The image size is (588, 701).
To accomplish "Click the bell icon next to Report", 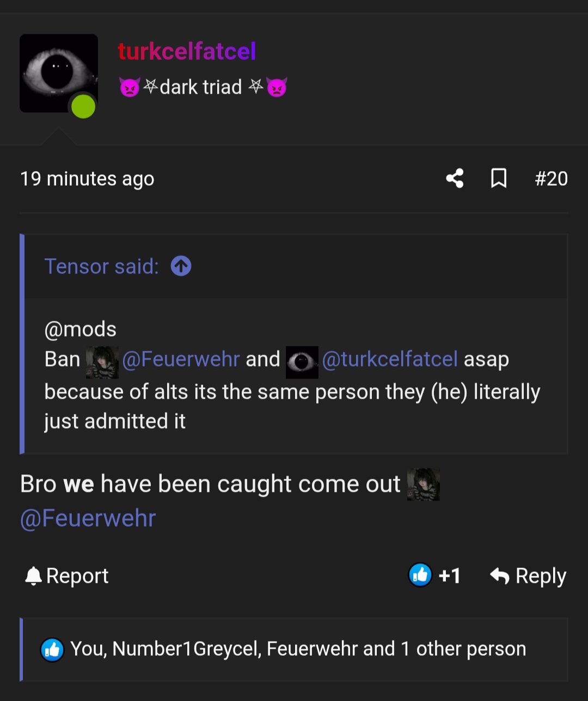I will coord(33,576).
